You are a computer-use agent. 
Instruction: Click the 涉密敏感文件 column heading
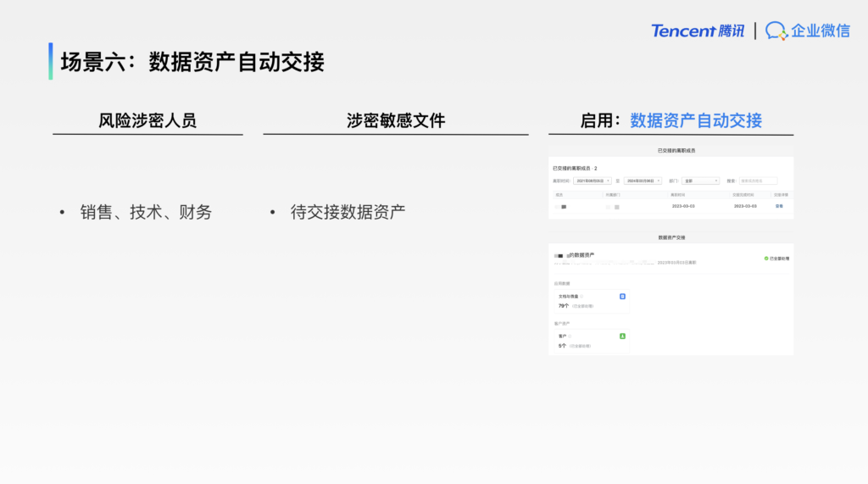click(x=396, y=120)
